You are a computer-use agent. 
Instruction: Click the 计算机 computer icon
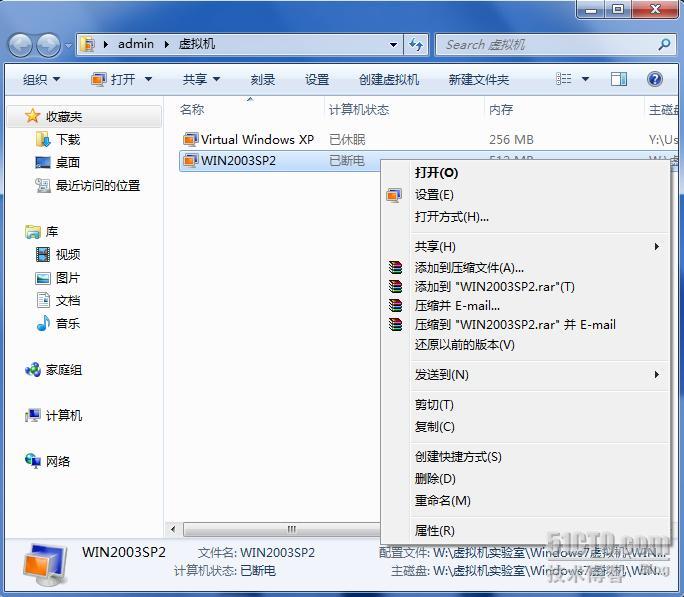coord(33,416)
